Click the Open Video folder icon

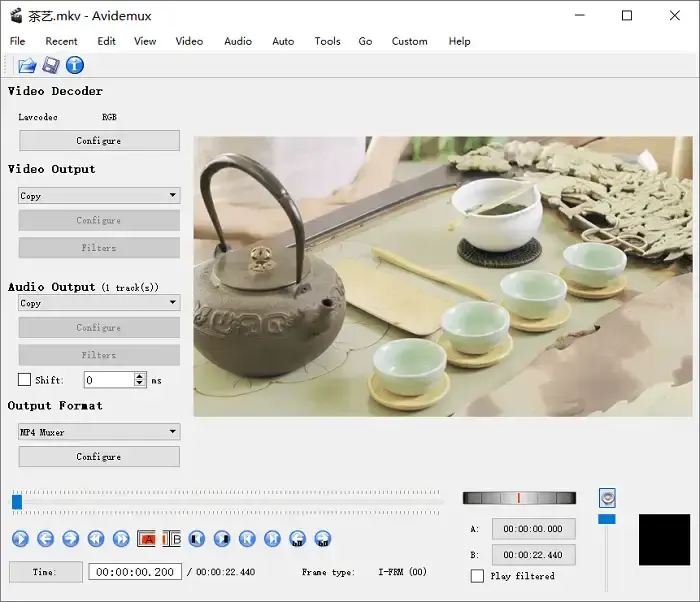tap(27, 66)
